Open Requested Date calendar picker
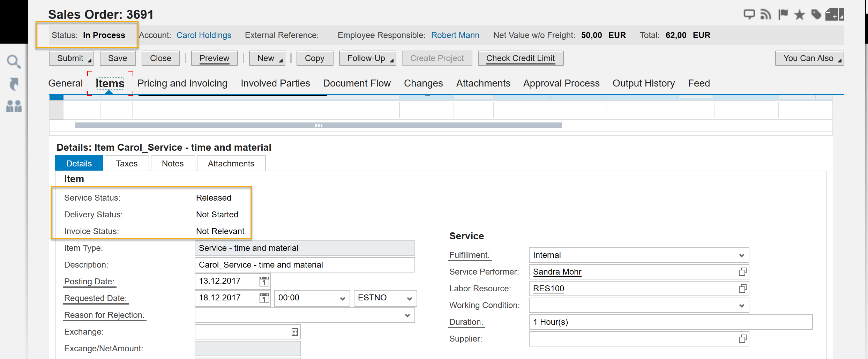868x359 pixels. point(264,298)
